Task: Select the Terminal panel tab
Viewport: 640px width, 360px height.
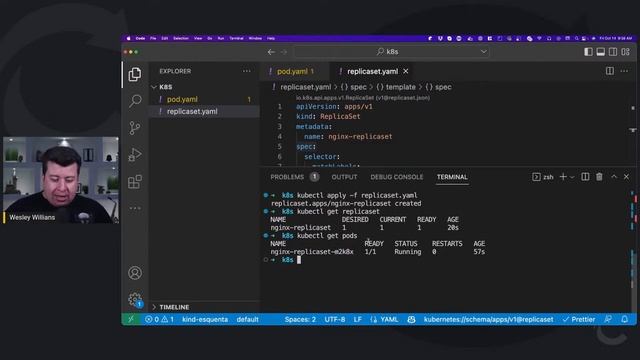Action: (452, 177)
